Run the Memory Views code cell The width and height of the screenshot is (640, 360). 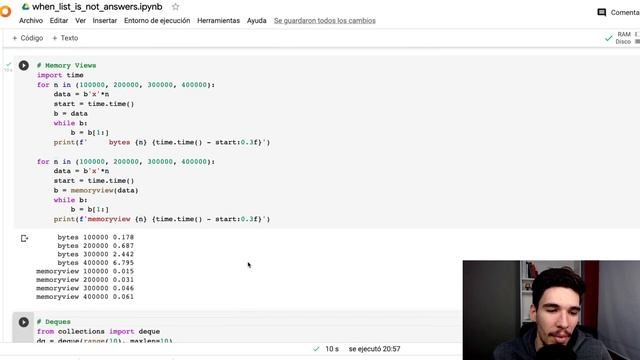[x=24, y=65]
